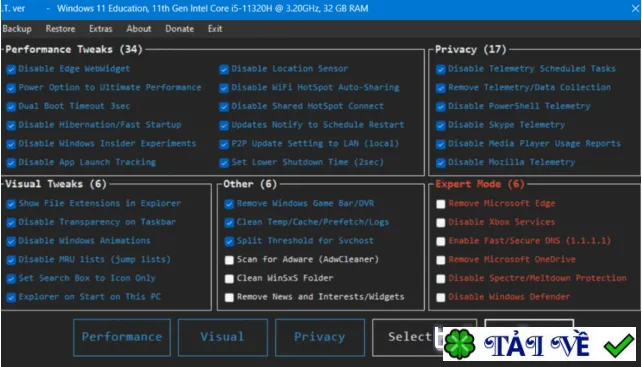Enable Remove Microsoft OneDrive option

tap(441, 260)
